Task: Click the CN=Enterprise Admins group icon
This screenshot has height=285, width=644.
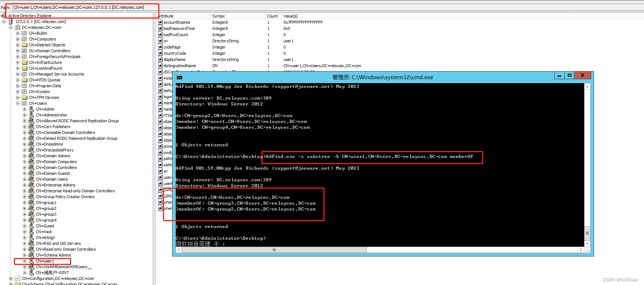Action: click(31, 185)
